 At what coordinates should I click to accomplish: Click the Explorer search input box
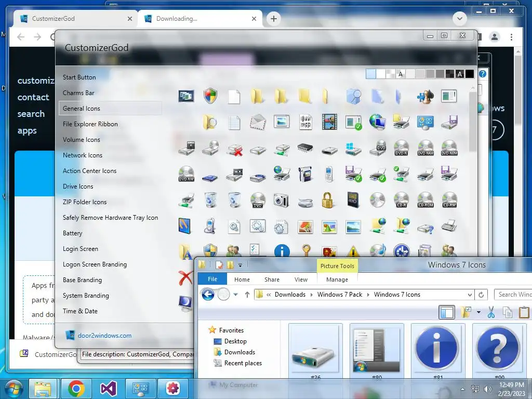513,295
